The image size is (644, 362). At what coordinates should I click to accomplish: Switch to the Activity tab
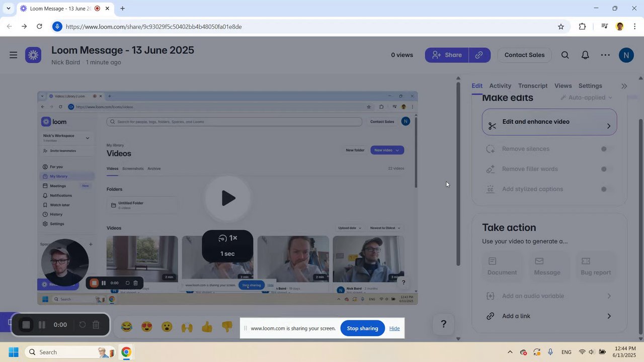point(500,86)
